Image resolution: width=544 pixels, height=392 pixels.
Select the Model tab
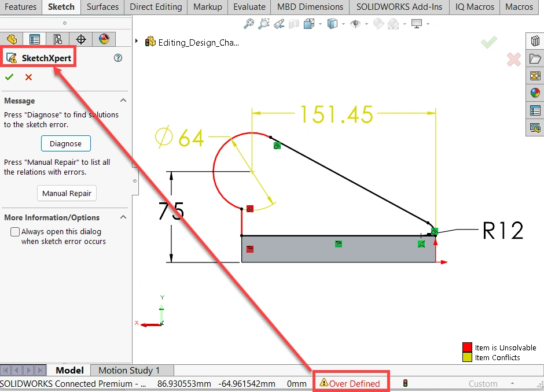pos(69,371)
